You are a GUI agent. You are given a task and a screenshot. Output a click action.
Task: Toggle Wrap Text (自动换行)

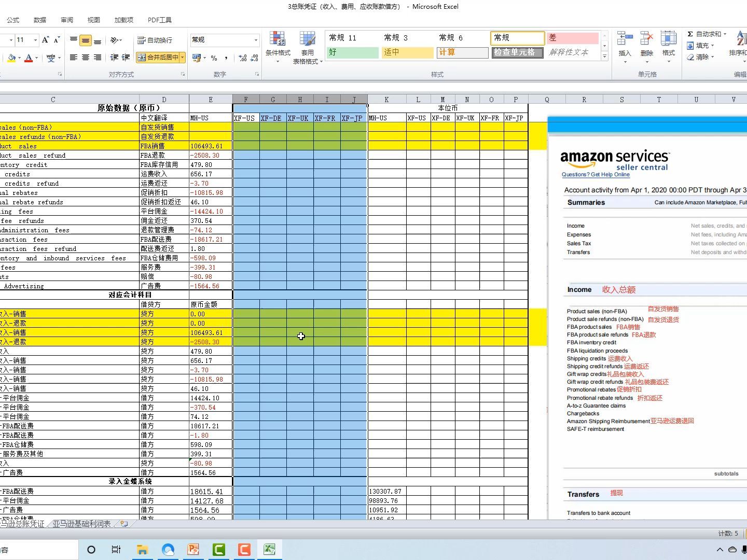tap(155, 40)
